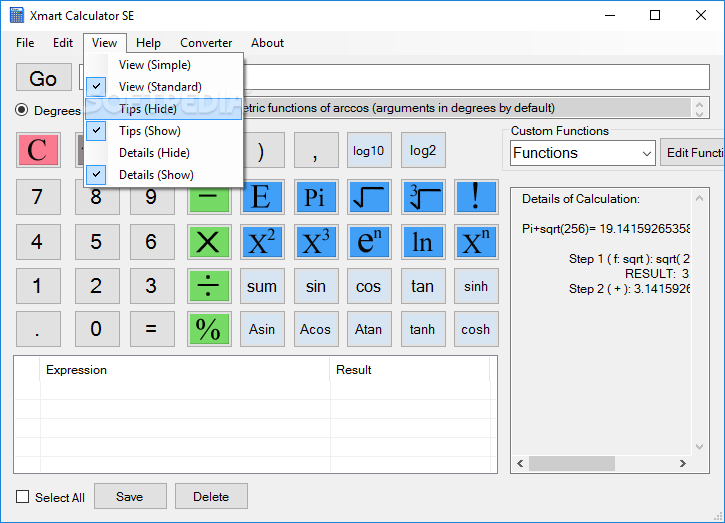Click the natural log ln button

coord(423,242)
